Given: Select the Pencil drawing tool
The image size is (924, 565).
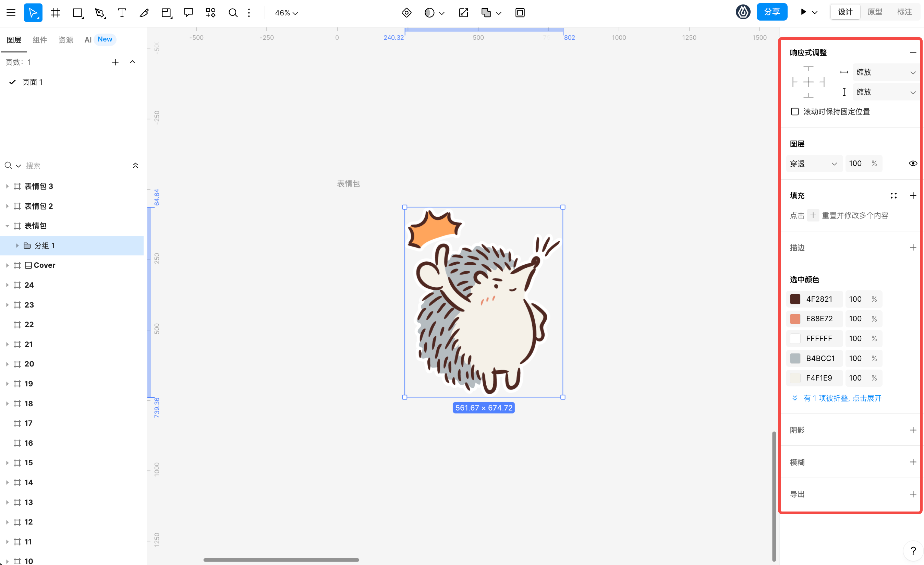Looking at the screenshot, I should [144, 13].
